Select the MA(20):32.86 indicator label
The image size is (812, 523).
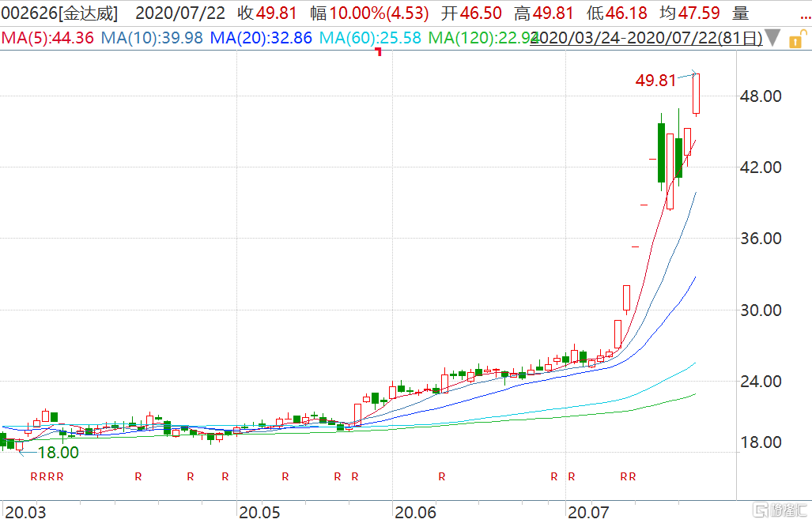pyautogui.click(x=261, y=38)
